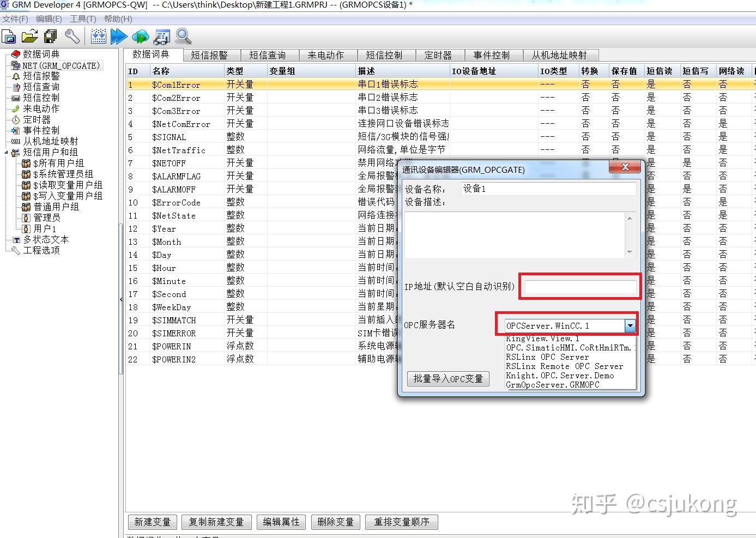Switch to the 来电动作 tab
This screenshot has width=756, height=538.
pyautogui.click(x=328, y=55)
